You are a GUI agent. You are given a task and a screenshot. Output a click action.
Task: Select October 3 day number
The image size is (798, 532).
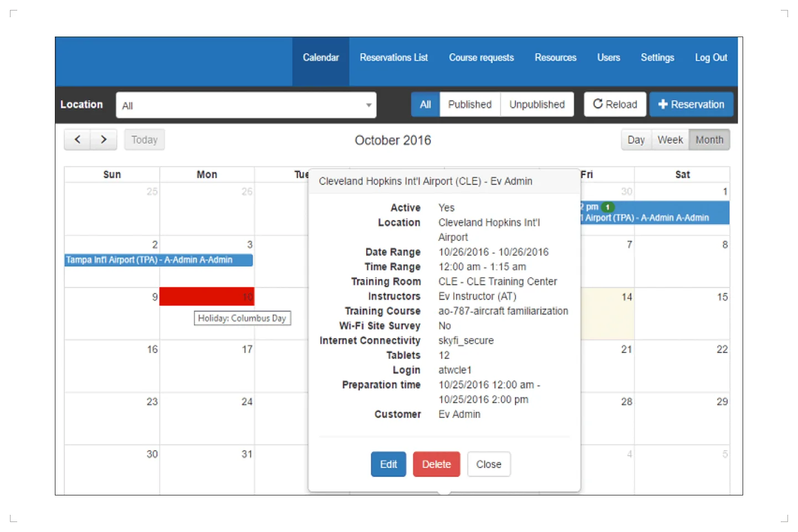click(x=250, y=244)
